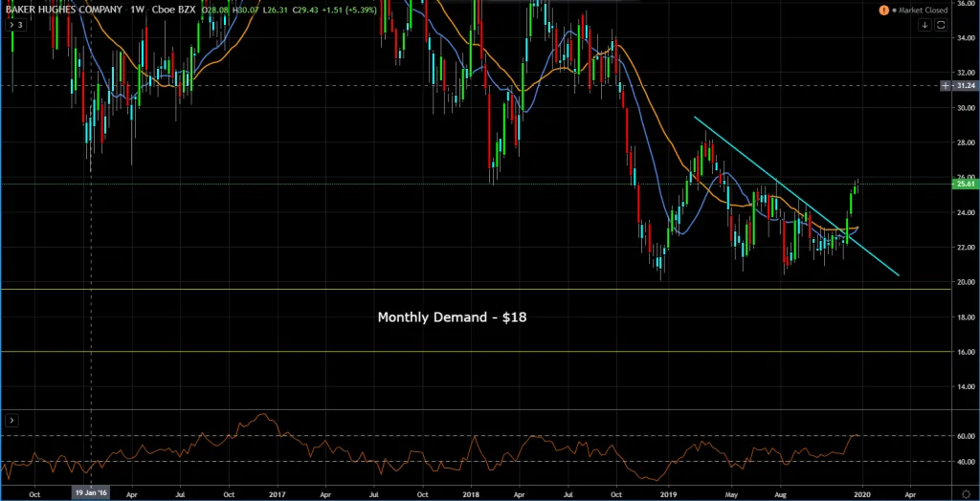Image resolution: width=980 pixels, height=501 pixels.
Task: Click the 30.00 price axis label
Action: pyautogui.click(x=967, y=107)
